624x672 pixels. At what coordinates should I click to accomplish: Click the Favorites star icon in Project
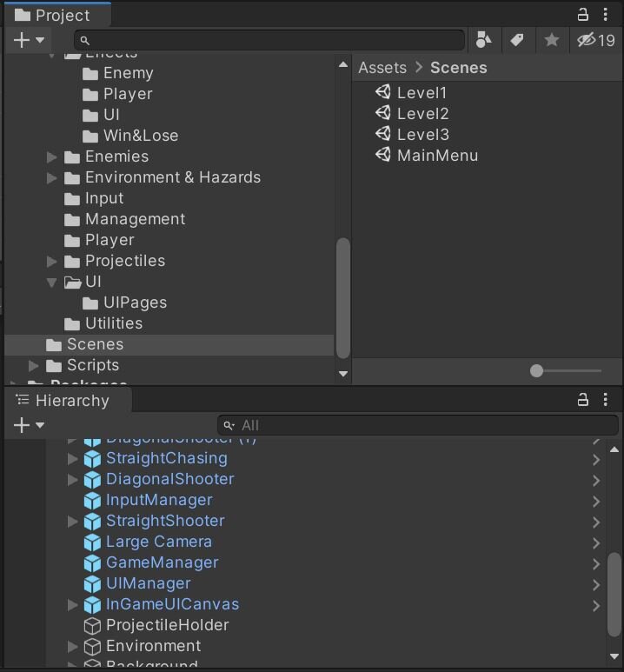[552, 40]
